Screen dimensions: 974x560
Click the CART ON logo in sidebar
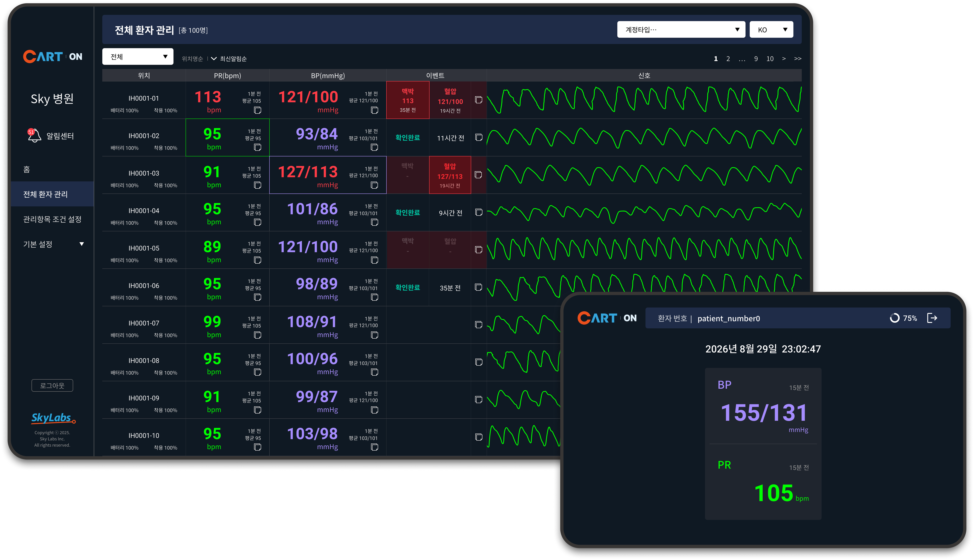tap(53, 57)
